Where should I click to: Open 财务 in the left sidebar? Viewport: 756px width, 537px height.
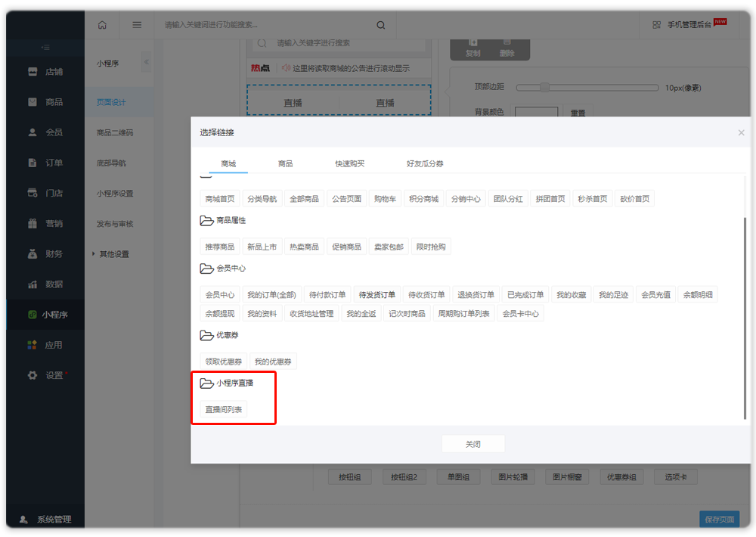tap(45, 253)
